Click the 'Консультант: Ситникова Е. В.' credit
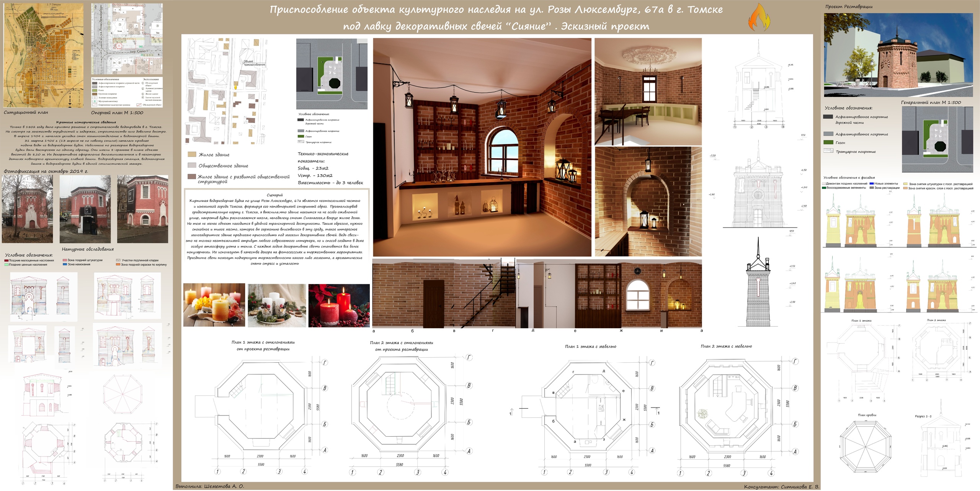The image size is (980, 491). pos(781,487)
